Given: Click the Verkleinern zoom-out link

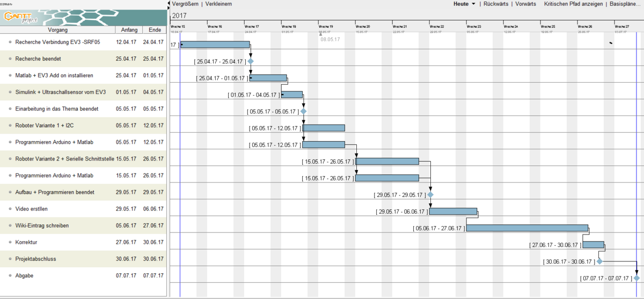Looking at the screenshot, I should [x=217, y=4].
